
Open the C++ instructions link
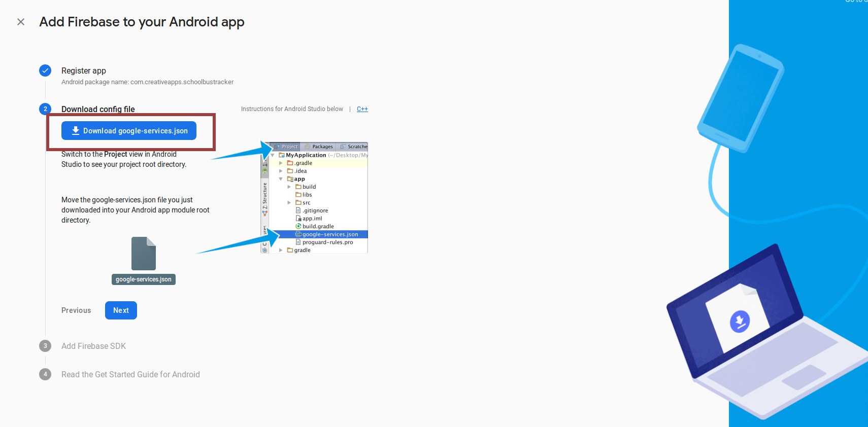362,109
